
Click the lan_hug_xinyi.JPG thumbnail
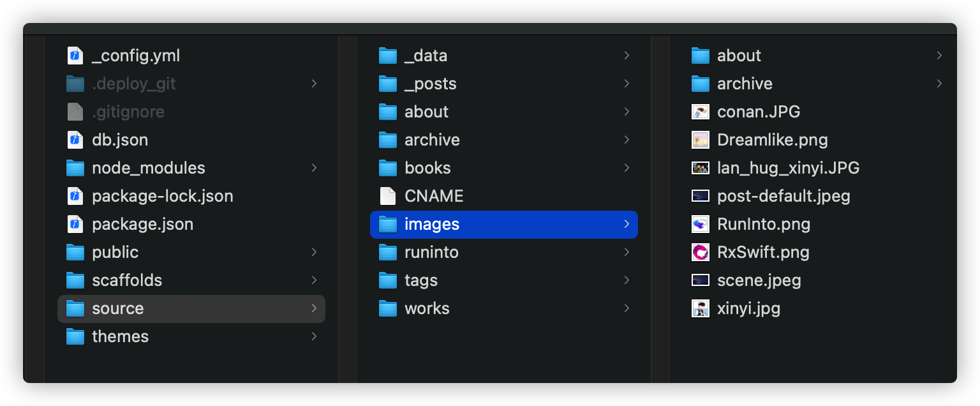[701, 168]
